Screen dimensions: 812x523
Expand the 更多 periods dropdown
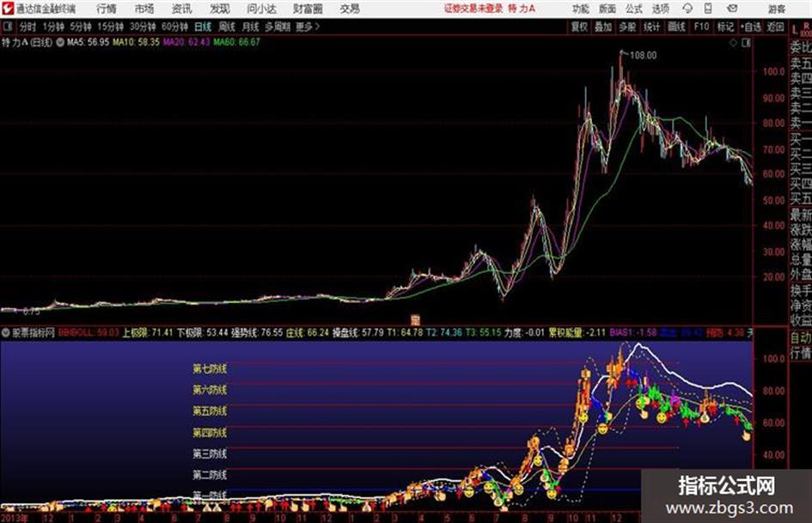coord(308,27)
